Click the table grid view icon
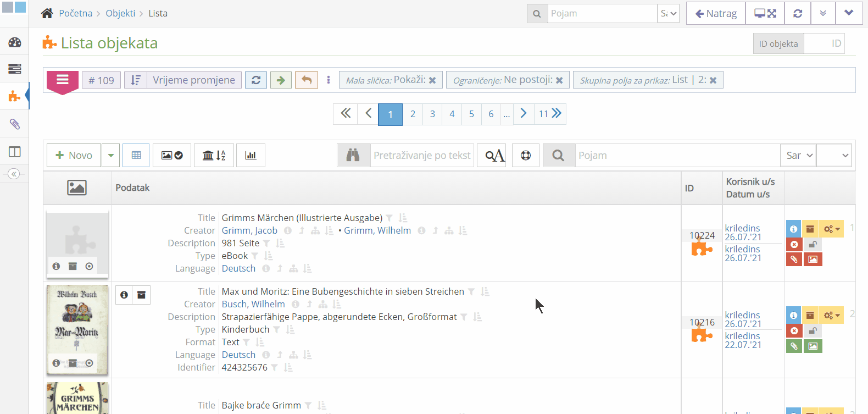The image size is (868, 414). pos(136,156)
